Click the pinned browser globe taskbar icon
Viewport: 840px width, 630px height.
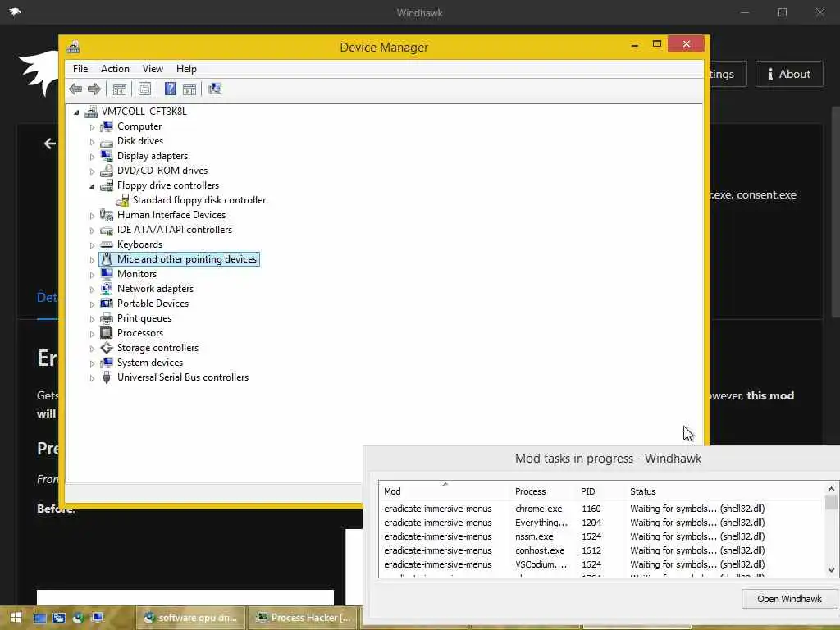78,618
